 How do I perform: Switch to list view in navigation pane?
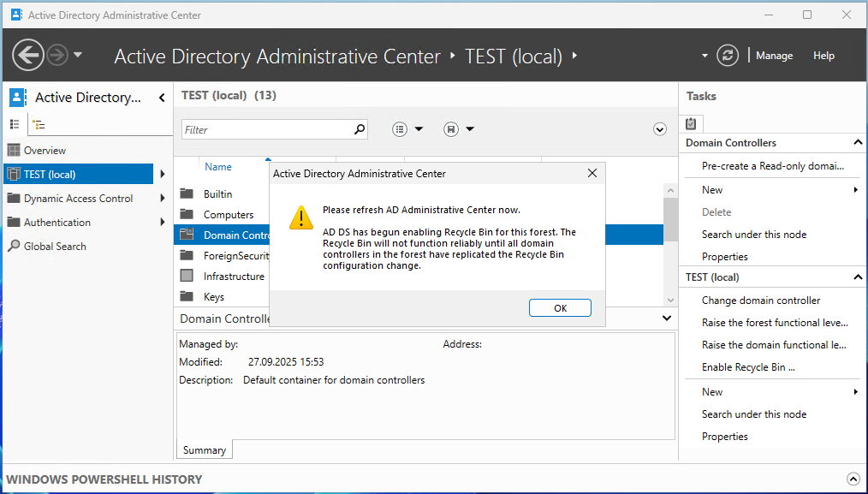click(15, 124)
